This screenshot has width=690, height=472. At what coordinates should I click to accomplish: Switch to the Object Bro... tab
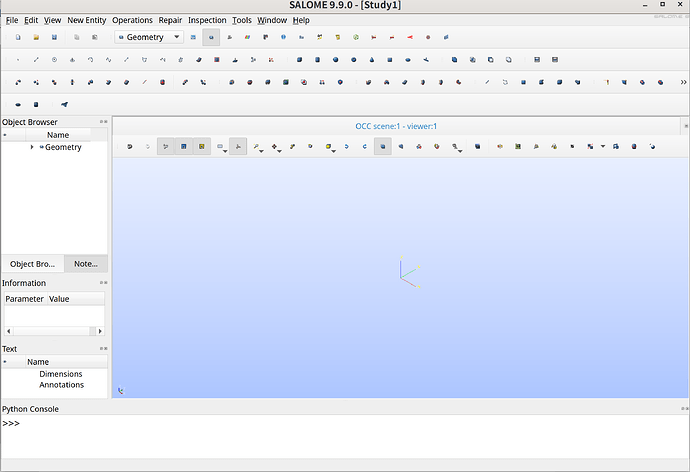coord(33,264)
